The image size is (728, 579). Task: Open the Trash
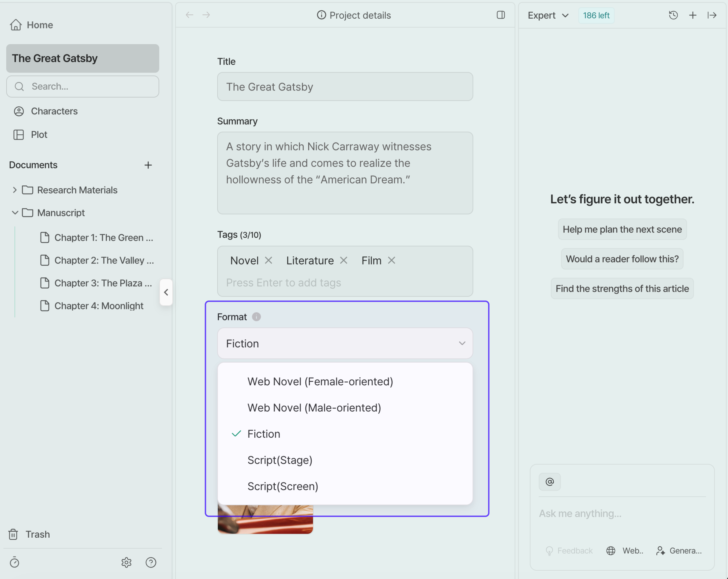[29, 534]
